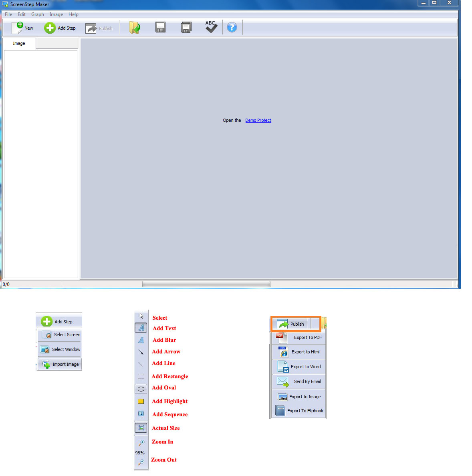472x476 pixels.
Task: Click the grayed Publish toolbar button
Action: (x=99, y=28)
